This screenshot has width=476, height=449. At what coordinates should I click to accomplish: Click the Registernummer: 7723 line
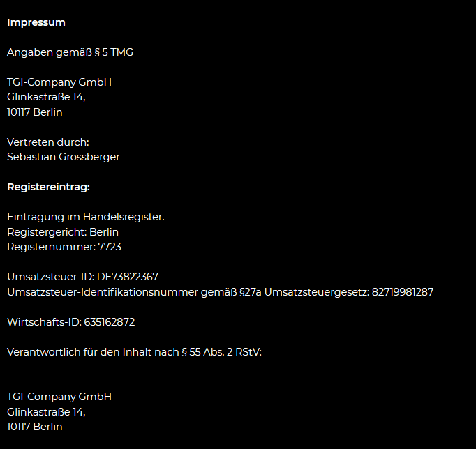pos(64,247)
